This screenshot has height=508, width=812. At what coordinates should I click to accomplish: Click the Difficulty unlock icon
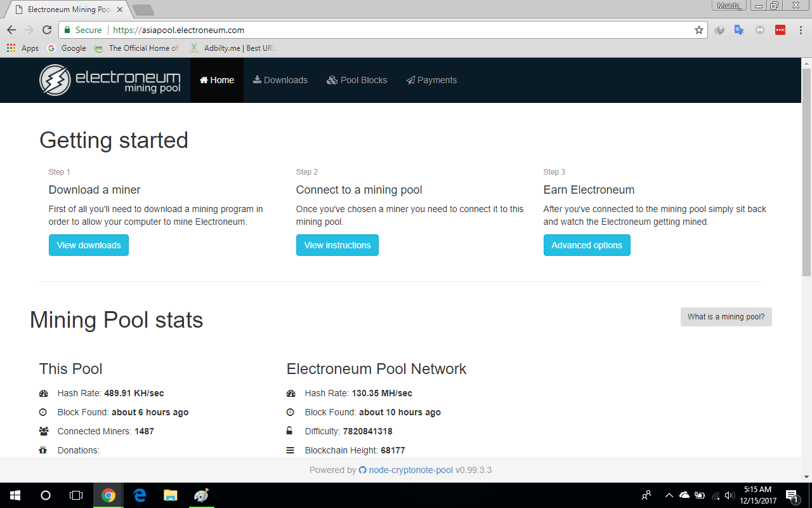click(x=290, y=431)
